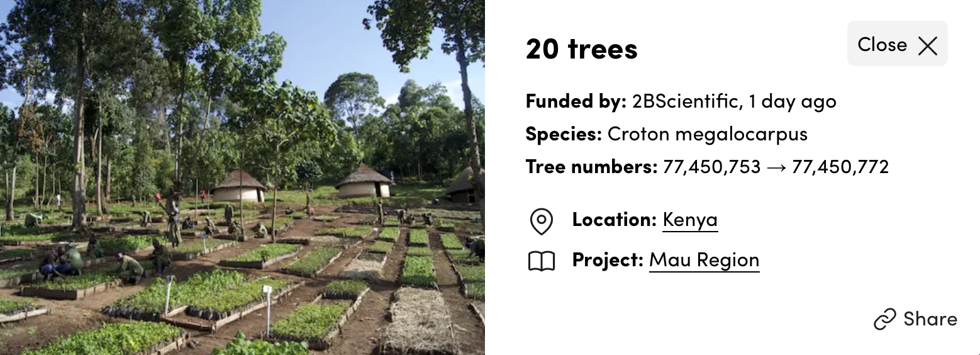
Task: Click the 'Funded by:' label
Action: click(576, 101)
